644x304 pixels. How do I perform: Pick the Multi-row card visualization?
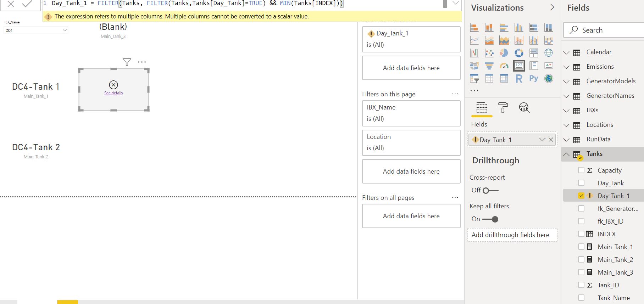pos(534,66)
